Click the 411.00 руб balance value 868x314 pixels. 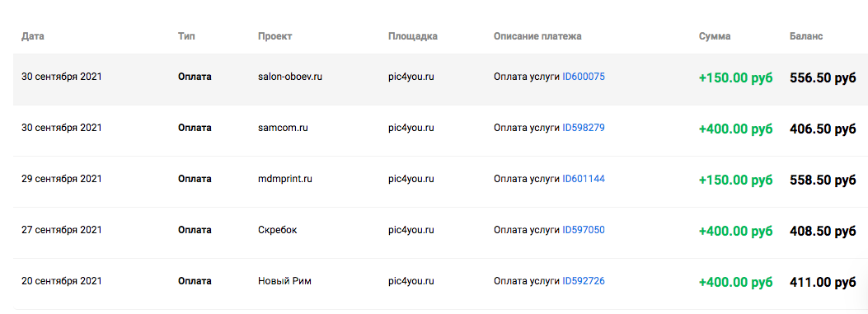click(x=823, y=283)
